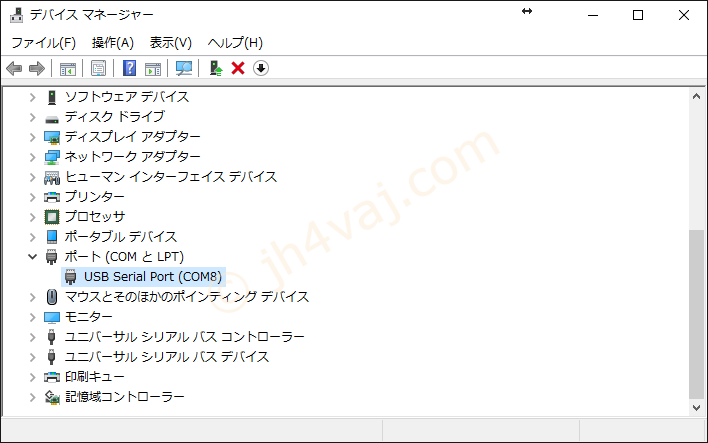Viewport: 708px width, 443px height.
Task: Click the mouse icon for マウスとそのほかのポインティング デバイス
Action: coord(52,297)
